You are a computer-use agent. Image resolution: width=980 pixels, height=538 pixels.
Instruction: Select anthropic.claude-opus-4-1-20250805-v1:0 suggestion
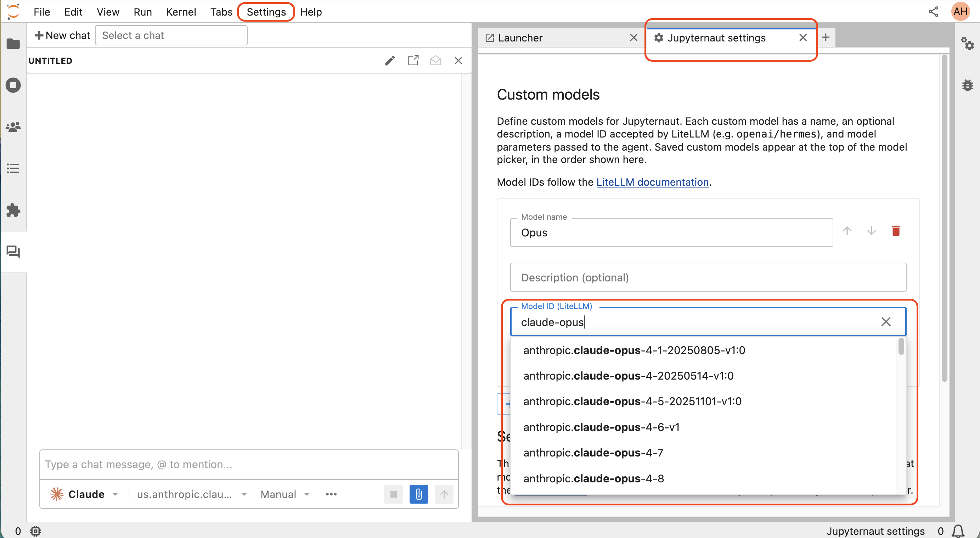pos(703,351)
